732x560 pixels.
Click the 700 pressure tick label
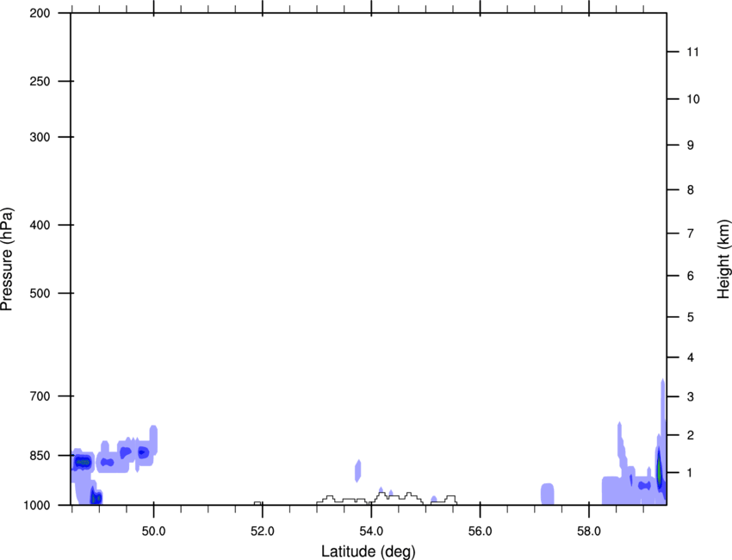click(x=40, y=396)
